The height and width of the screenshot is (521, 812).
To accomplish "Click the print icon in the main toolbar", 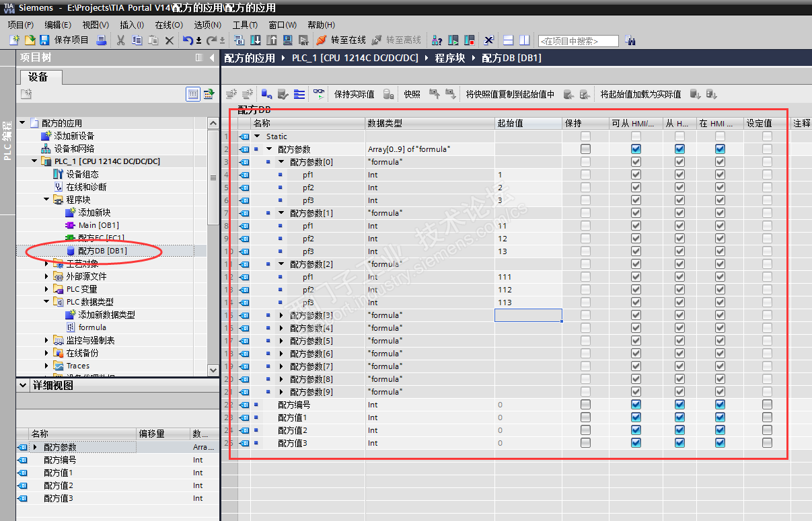I will coord(102,40).
